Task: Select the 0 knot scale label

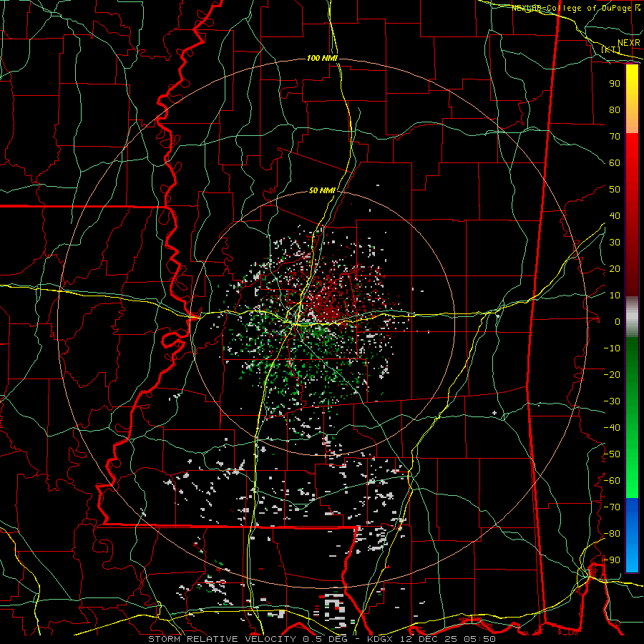Action: 618,322
